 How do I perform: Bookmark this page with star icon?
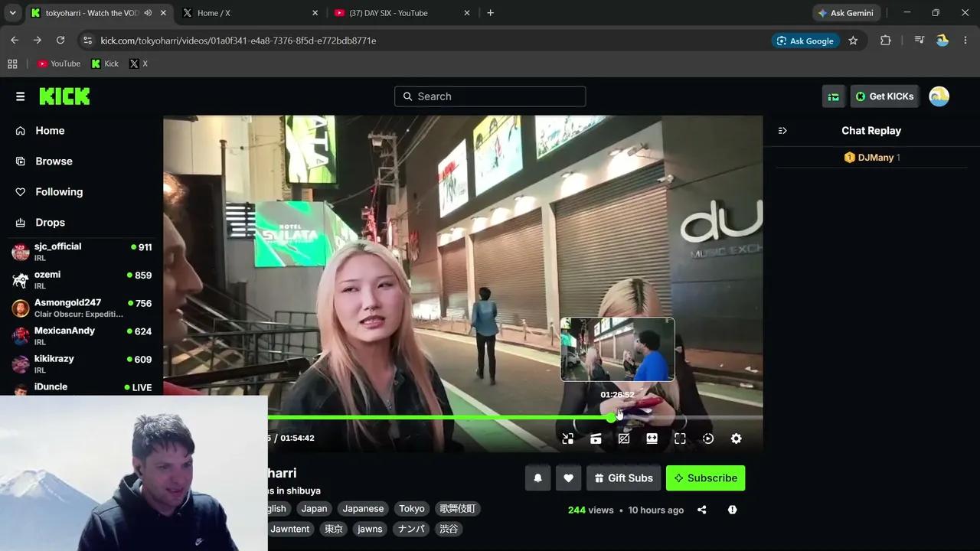853,41
